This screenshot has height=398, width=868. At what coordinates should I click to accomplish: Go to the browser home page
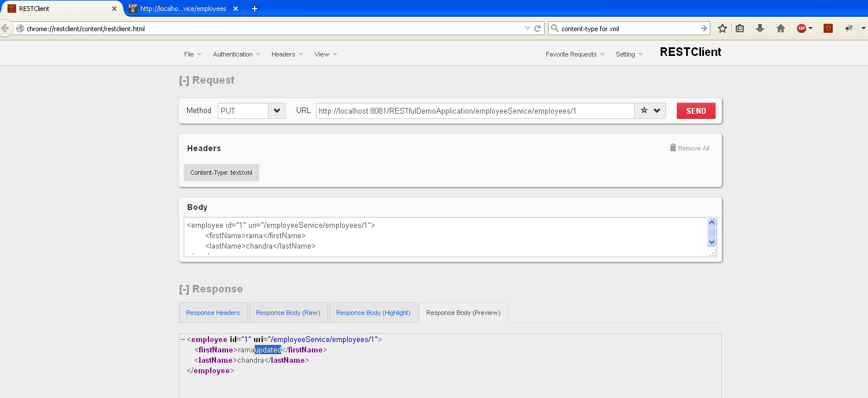click(780, 28)
